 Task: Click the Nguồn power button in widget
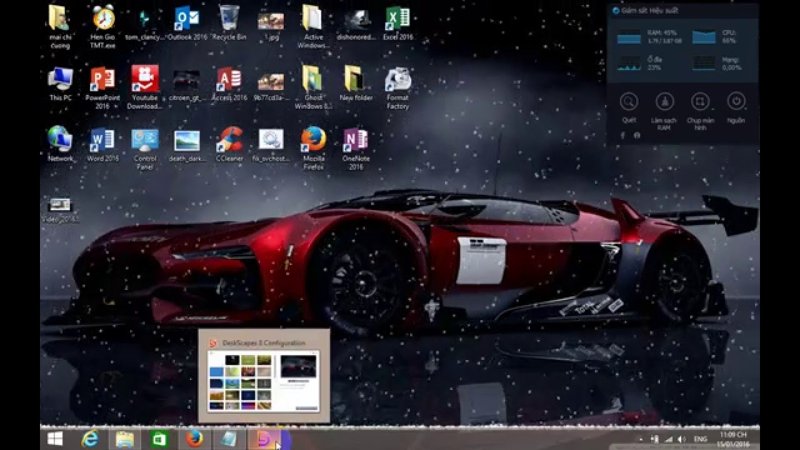click(736, 107)
